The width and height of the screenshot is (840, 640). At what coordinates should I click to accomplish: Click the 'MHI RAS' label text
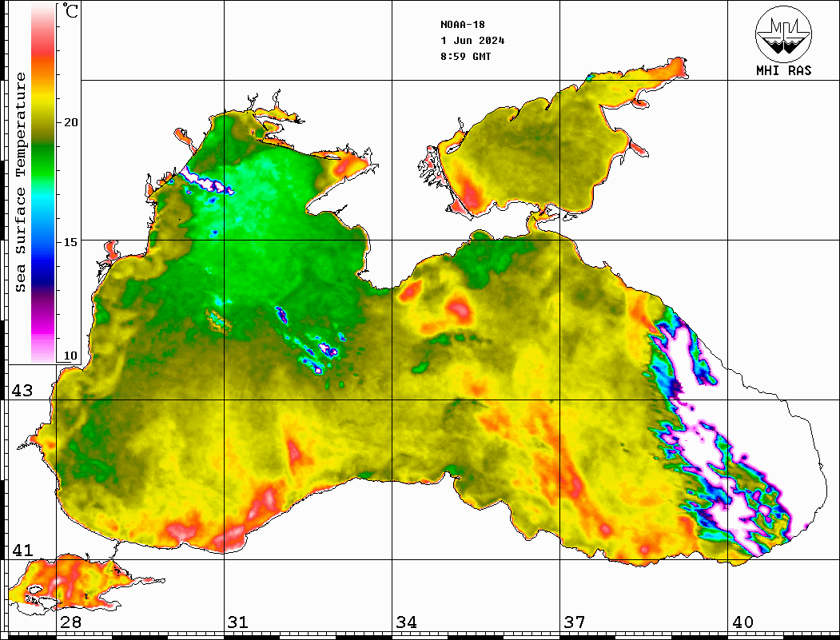tap(783, 70)
